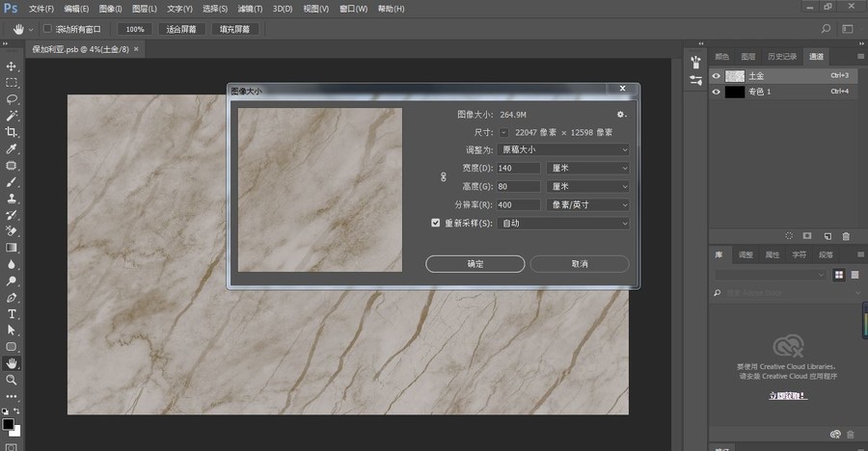Select the Move tool
Viewport: 868px width, 451px height.
pyautogui.click(x=11, y=66)
